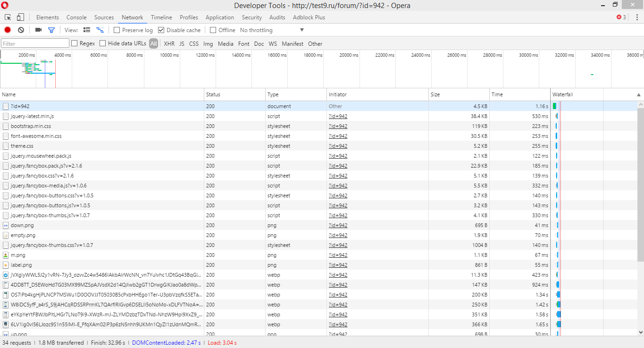Filter requests by XHR type

pos(169,43)
